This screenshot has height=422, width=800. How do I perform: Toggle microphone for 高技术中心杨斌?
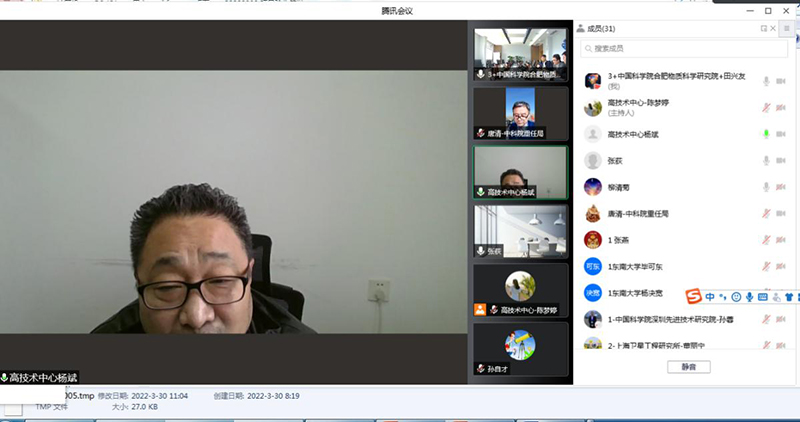[x=767, y=134]
